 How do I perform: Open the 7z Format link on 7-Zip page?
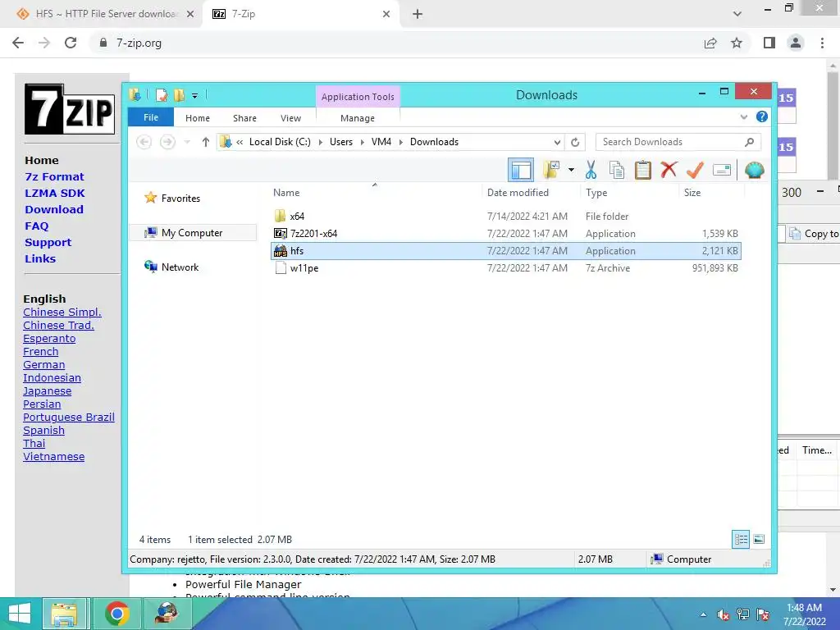click(54, 177)
